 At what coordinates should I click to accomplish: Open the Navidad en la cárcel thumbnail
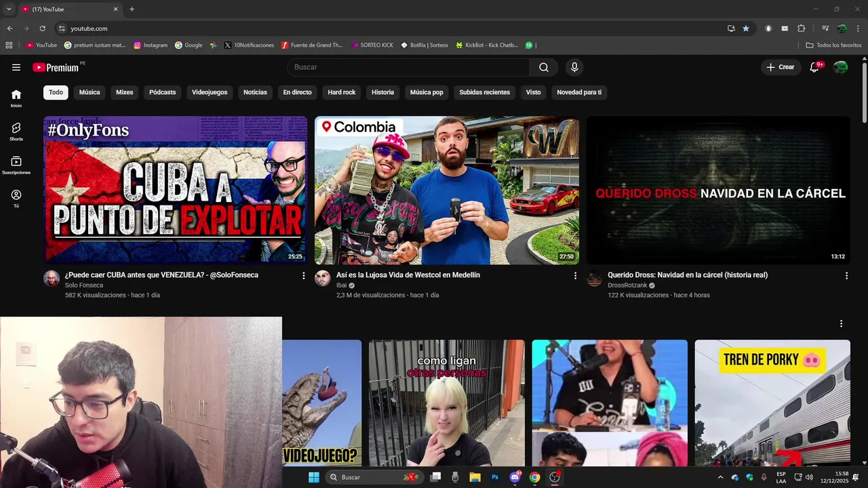coord(718,190)
